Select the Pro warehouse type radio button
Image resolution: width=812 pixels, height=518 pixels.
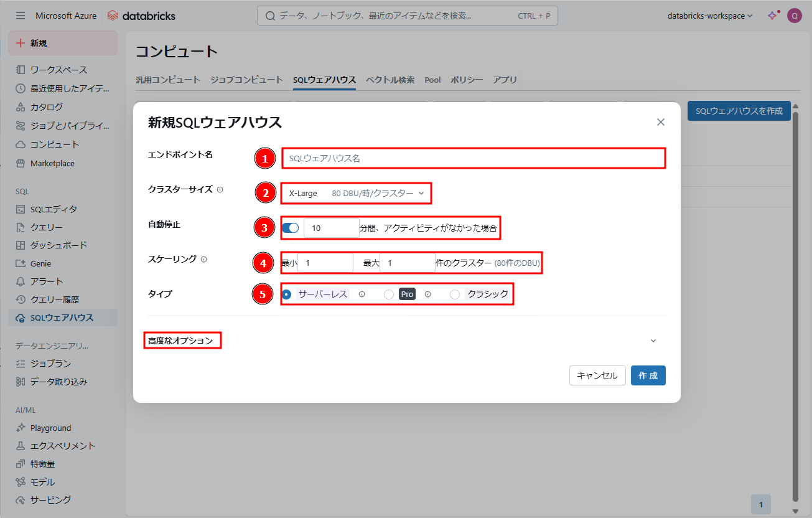tap(389, 294)
